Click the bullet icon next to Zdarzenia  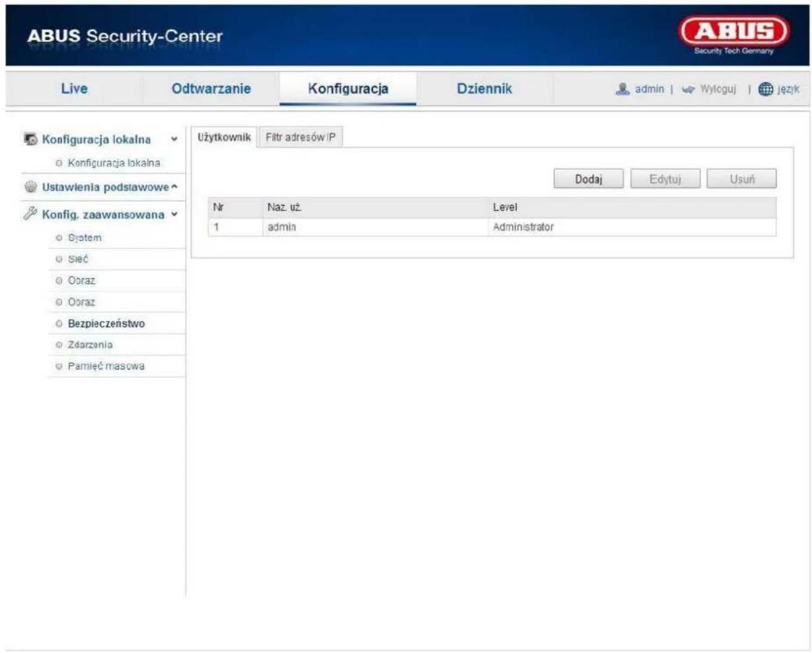[59, 345]
